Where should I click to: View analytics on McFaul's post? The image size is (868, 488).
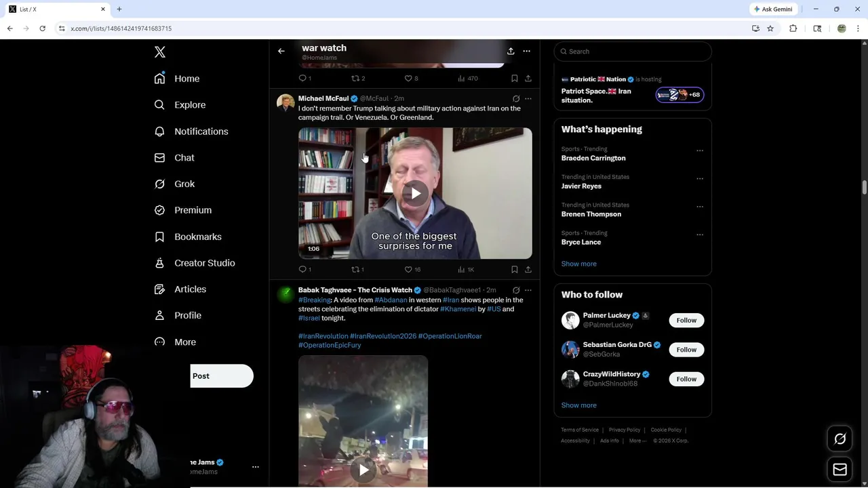[466, 270]
